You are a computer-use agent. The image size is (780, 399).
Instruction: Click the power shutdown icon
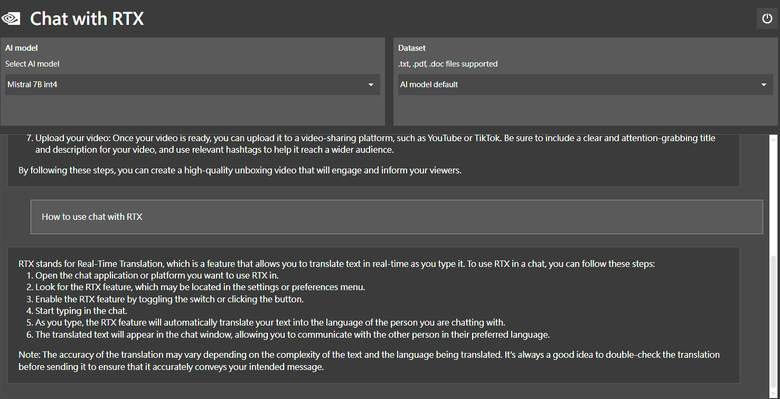coord(767,19)
